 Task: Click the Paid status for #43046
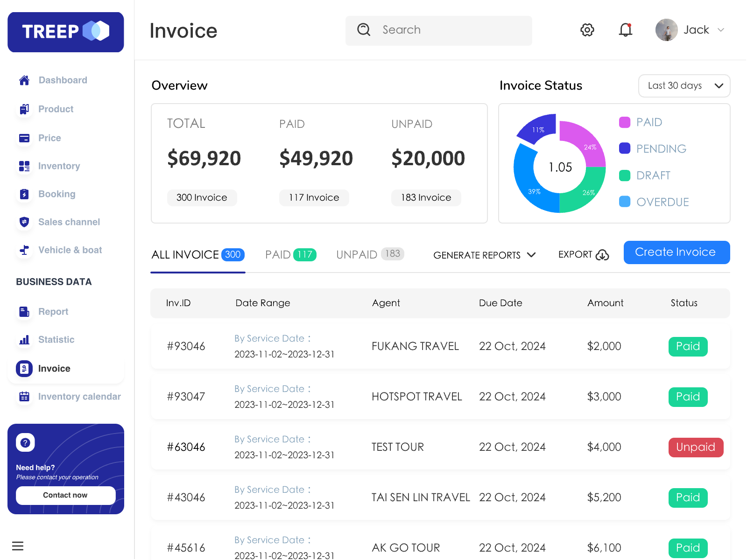(x=688, y=498)
